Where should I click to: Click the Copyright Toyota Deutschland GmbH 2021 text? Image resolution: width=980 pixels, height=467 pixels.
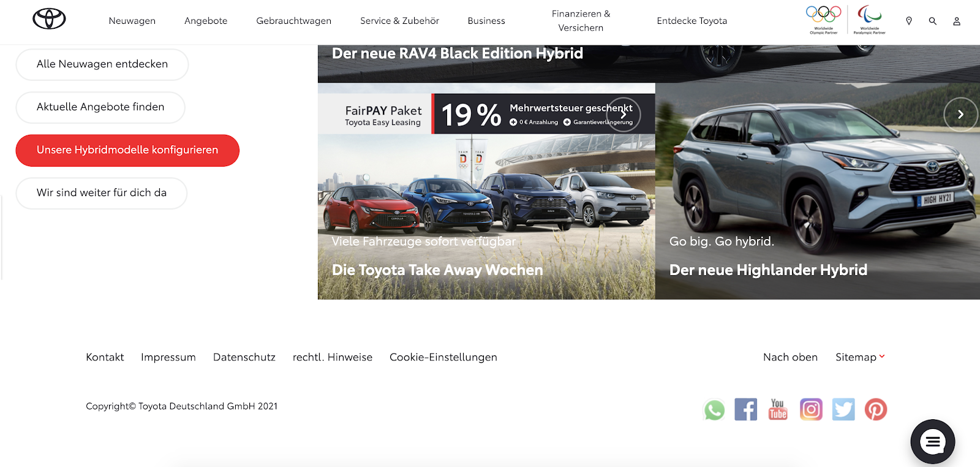tap(182, 406)
